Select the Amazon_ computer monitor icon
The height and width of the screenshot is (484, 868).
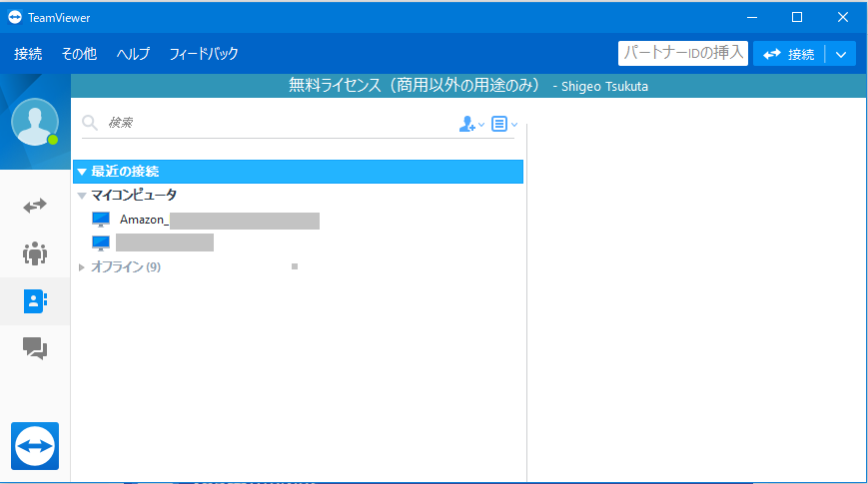(x=101, y=220)
